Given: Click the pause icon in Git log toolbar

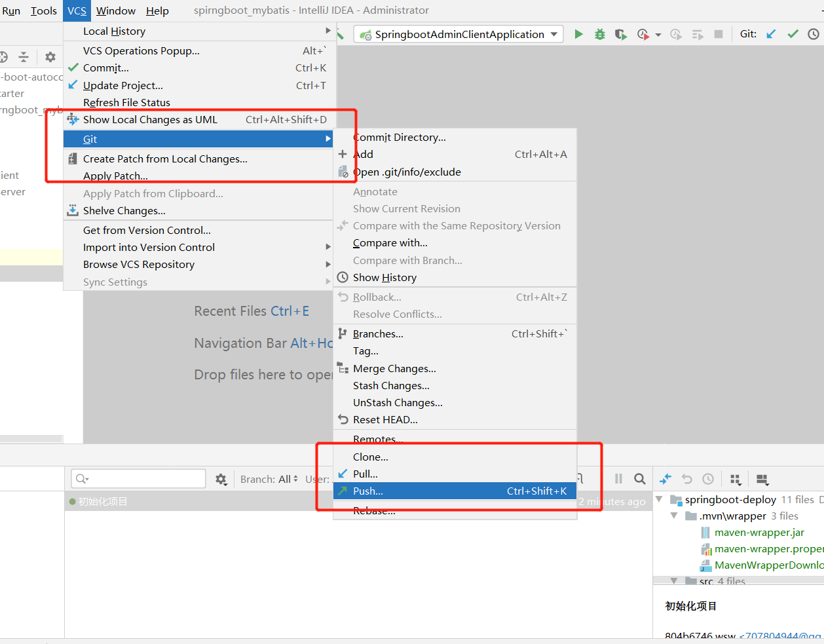Looking at the screenshot, I should coord(618,479).
